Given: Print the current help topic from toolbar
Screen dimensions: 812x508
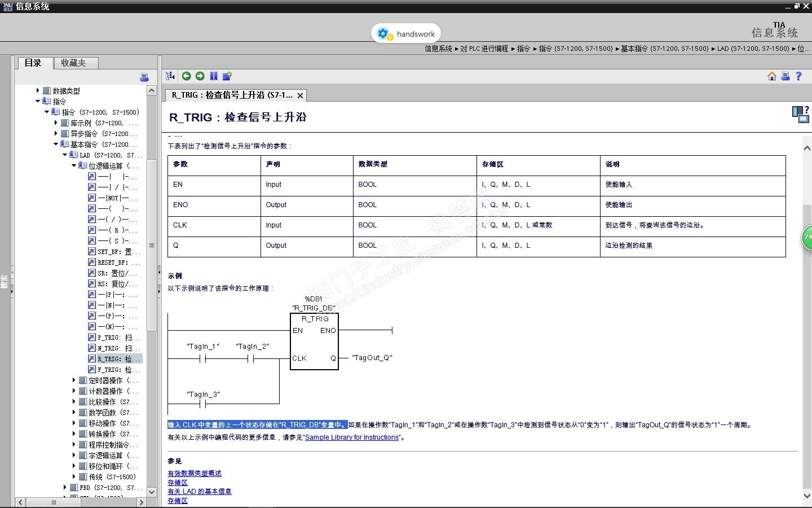Looking at the screenshot, I should [x=785, y=76].
